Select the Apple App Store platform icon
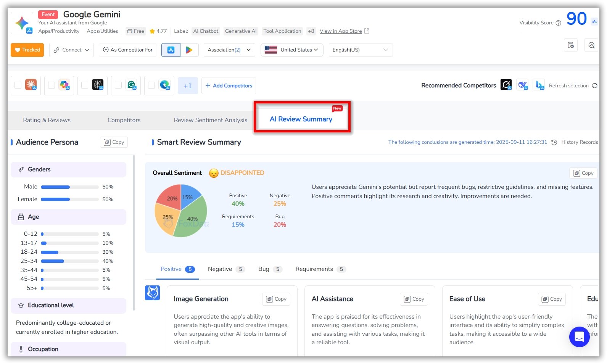The width and height of the screenshot is (607, 364). (x=171, y=50)
